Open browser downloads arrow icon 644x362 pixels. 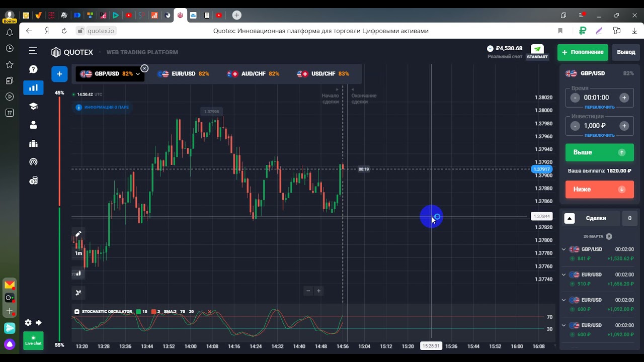click(x=634, y=31)
